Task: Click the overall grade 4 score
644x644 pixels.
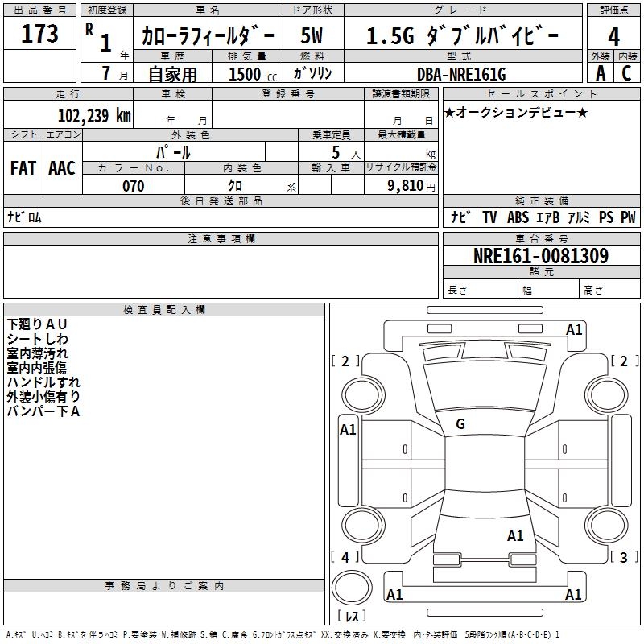Action: pyautogui.click(x=613, y=36)
